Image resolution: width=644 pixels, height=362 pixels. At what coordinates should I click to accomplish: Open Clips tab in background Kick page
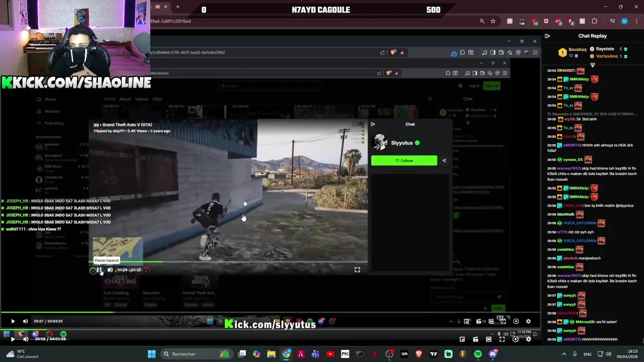(x=157, y=99)
